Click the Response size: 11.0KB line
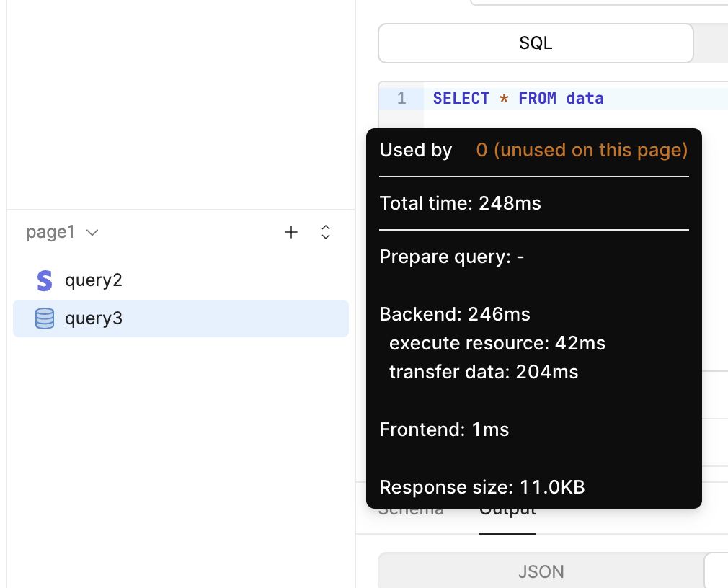This screenshot has height=588, width=728. tap(481, 487)
